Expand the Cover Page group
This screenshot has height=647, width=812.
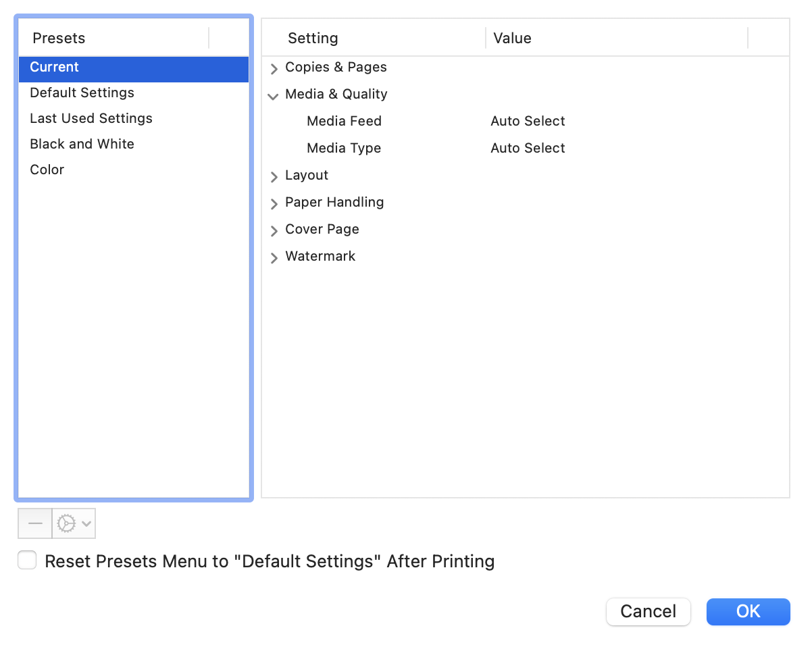point(274,230)
